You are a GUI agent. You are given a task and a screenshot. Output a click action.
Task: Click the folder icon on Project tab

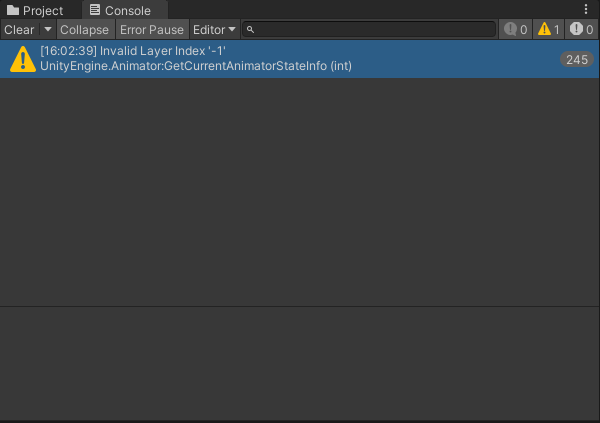pyautogui.click(x=13, y=10)
